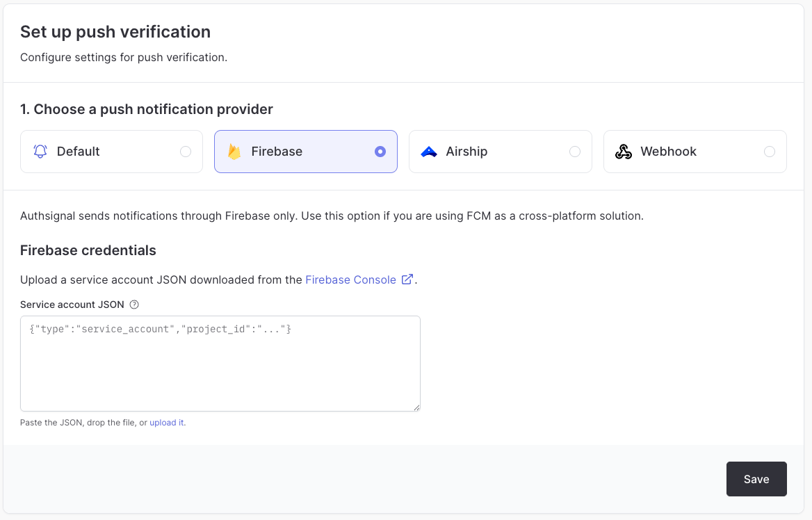Click the 'Default' provider label
This screenshot has width=812, height=520.
click(x=78, y=152)
